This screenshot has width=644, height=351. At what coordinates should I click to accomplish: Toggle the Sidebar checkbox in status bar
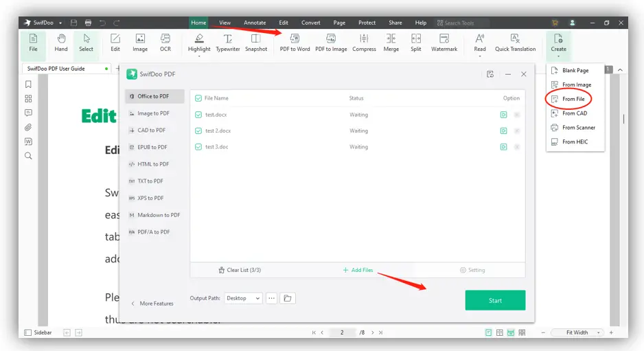click(28, 332)
